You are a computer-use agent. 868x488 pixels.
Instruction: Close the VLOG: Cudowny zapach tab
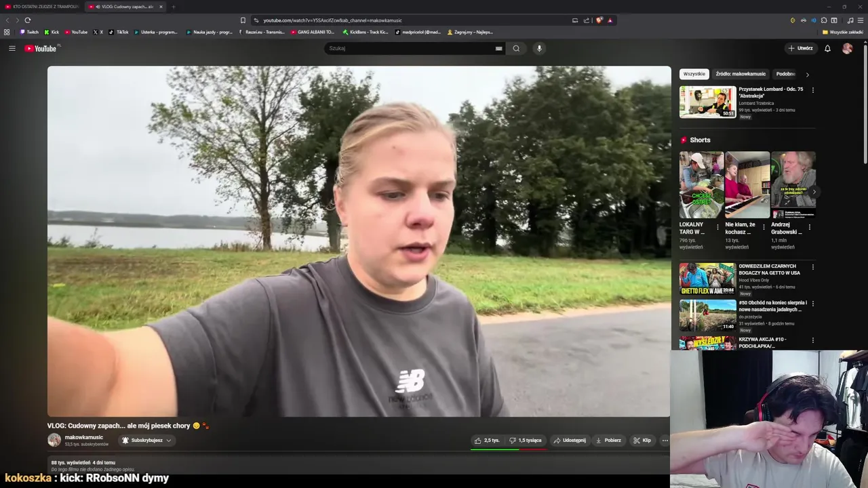coord(161,7)
